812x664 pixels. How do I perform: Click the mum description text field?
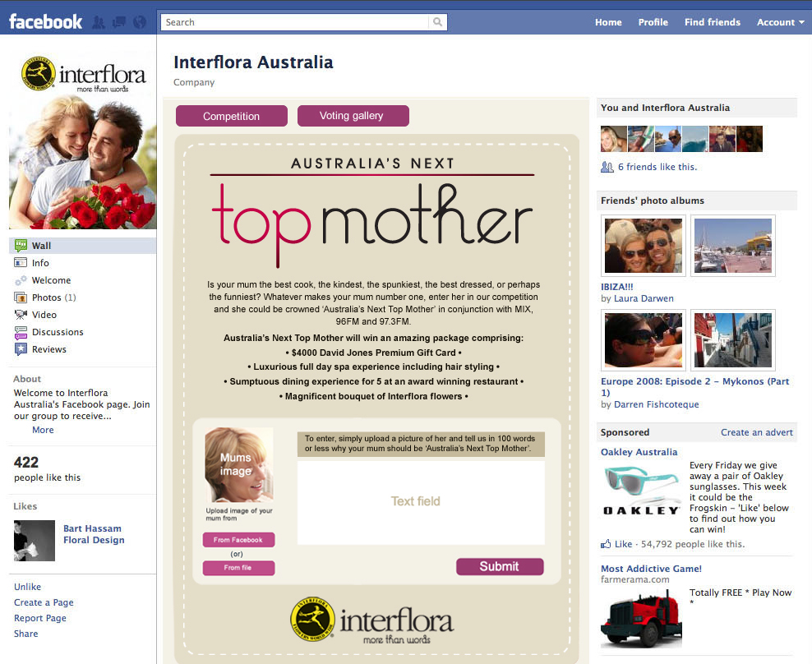coord(421,501)
